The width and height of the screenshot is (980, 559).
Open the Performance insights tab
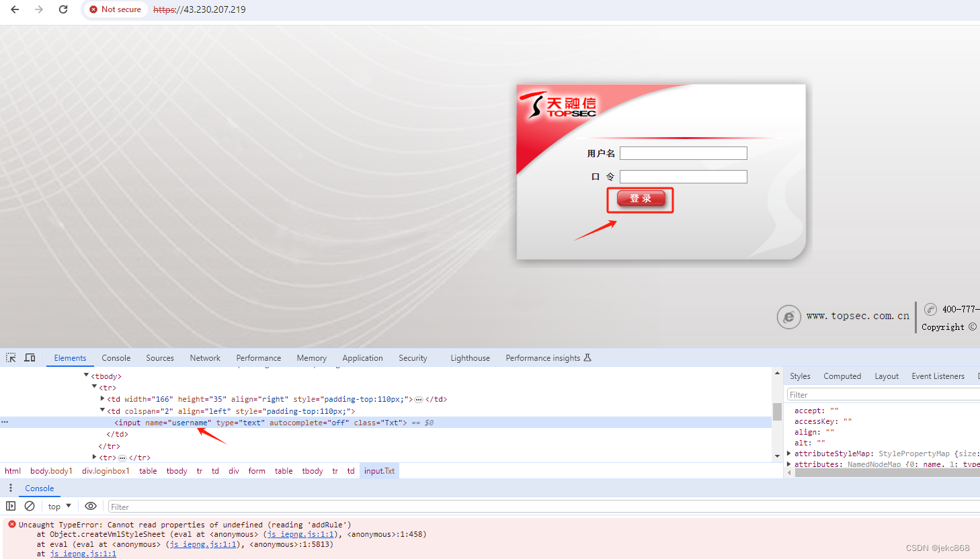[x=548, y=358]
